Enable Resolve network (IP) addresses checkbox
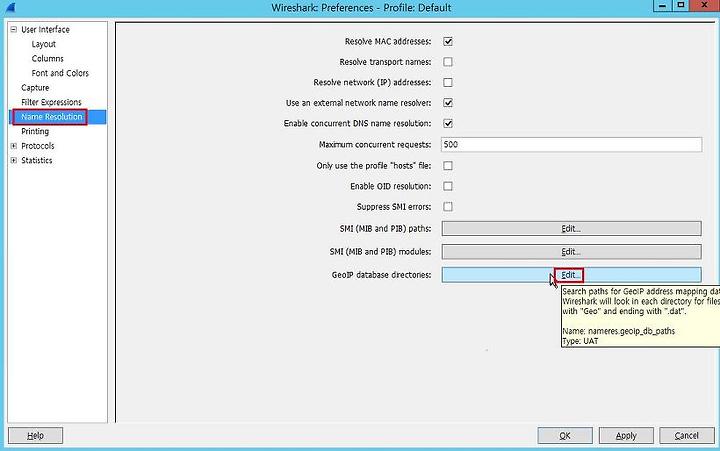The width and height of the screenshot is (720, 451). pyautogui.click(x=448, y=82)
